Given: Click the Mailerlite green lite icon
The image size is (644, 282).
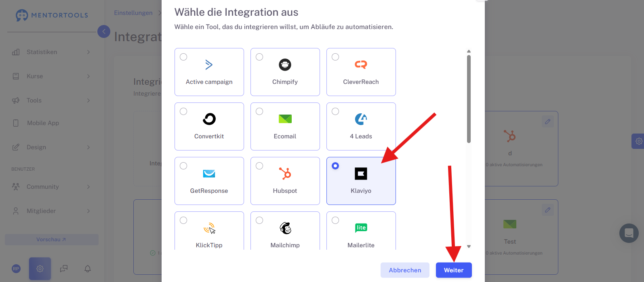Looking at the screenshot, I should click(361, 228).
